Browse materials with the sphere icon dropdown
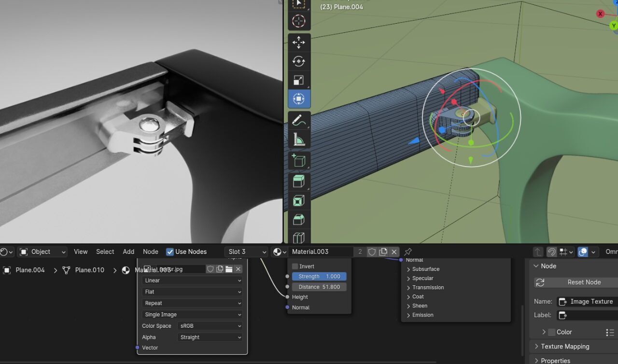Viewport: 618px width, 364px height. [279, 252]
